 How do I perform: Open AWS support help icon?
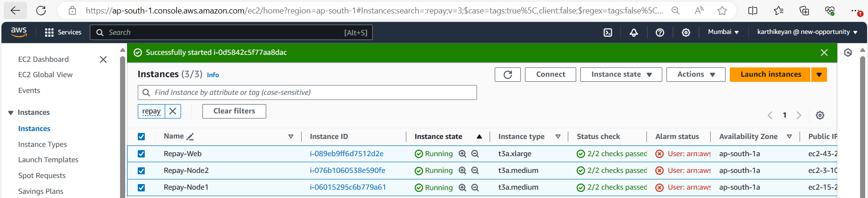point(660,33)
